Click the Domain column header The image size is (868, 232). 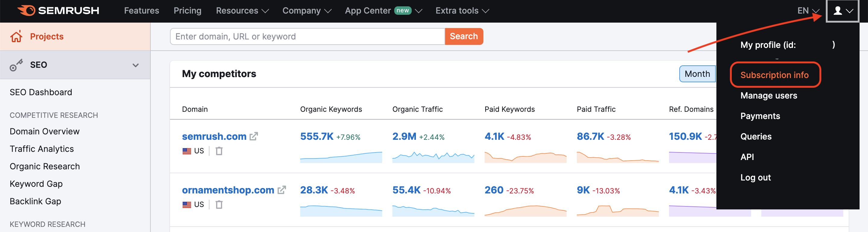tap(195, 109)
